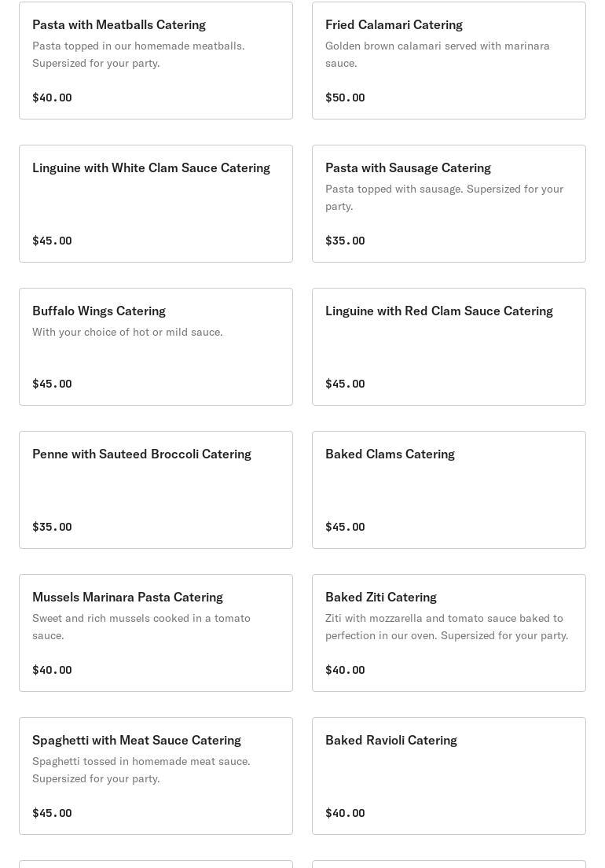The height and width of the screenshot is (868, 605).
Task: Click the Golden brown calamari description text
Action: 438,54
